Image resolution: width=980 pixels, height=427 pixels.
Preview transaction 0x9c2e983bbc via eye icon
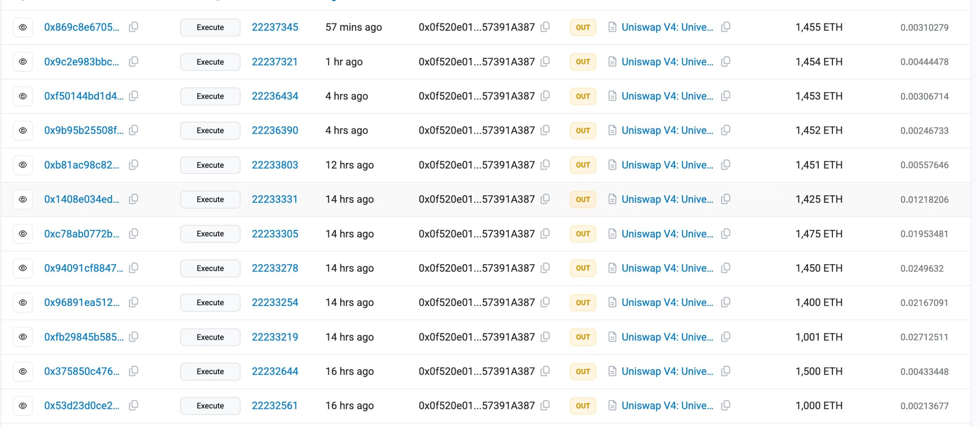click(x=23, y=62)
